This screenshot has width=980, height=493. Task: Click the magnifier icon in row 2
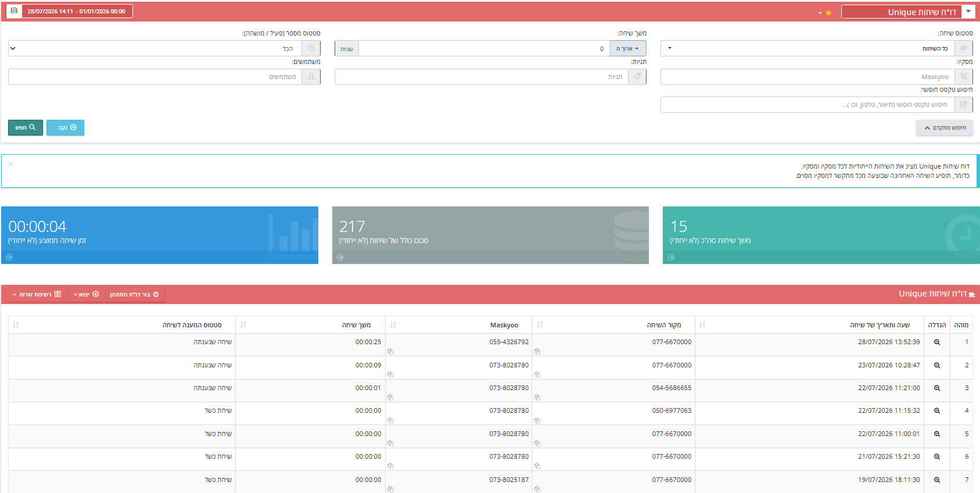pos(937,366)
